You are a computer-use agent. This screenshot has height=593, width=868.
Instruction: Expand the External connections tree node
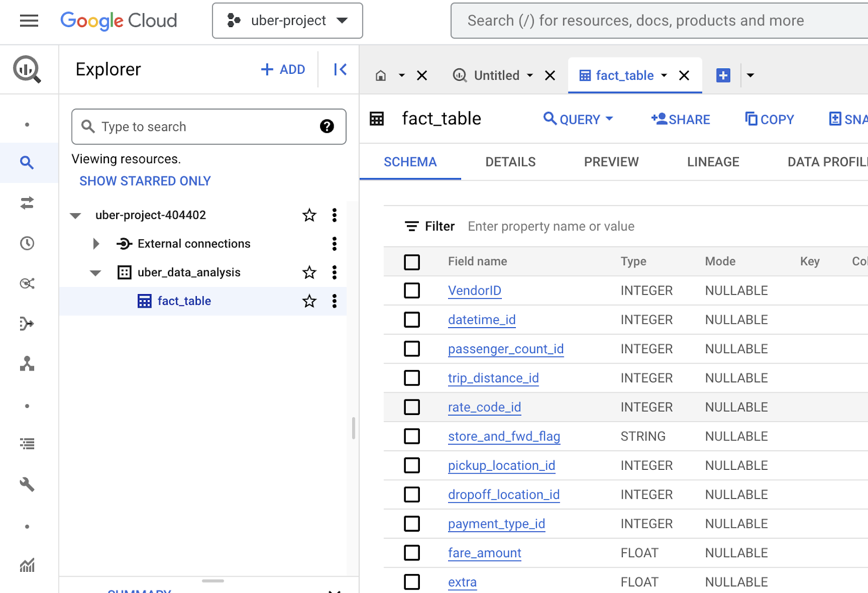point(96,244)
